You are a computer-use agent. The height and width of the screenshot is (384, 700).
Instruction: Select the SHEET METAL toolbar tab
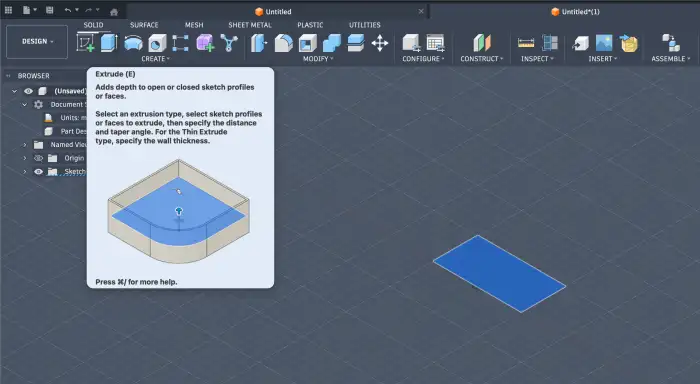coord(250,25)
